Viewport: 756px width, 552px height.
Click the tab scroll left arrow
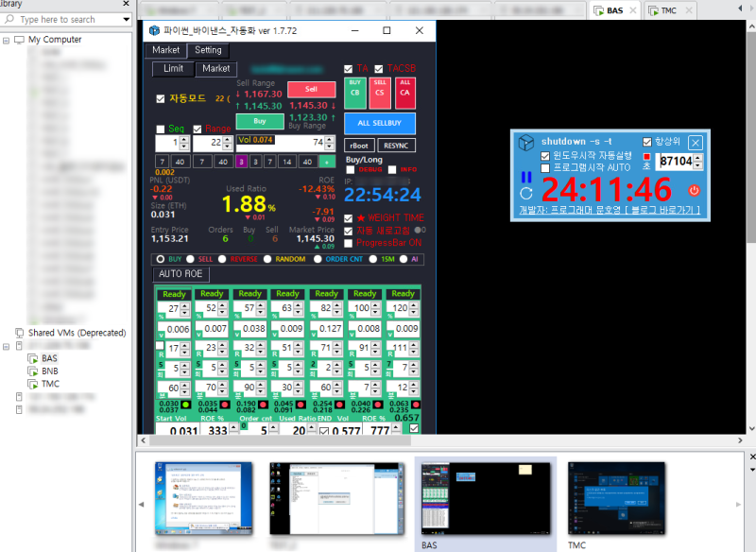pyautogui.click(x=740, y=9)
